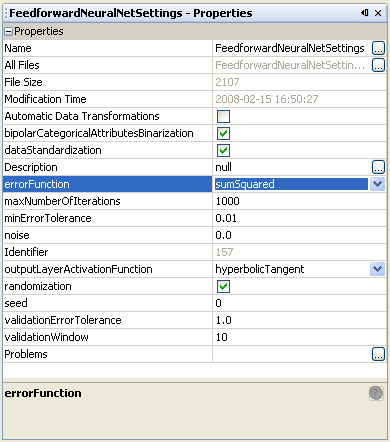Enable Automatic Data Transformations checkbox

223,116
